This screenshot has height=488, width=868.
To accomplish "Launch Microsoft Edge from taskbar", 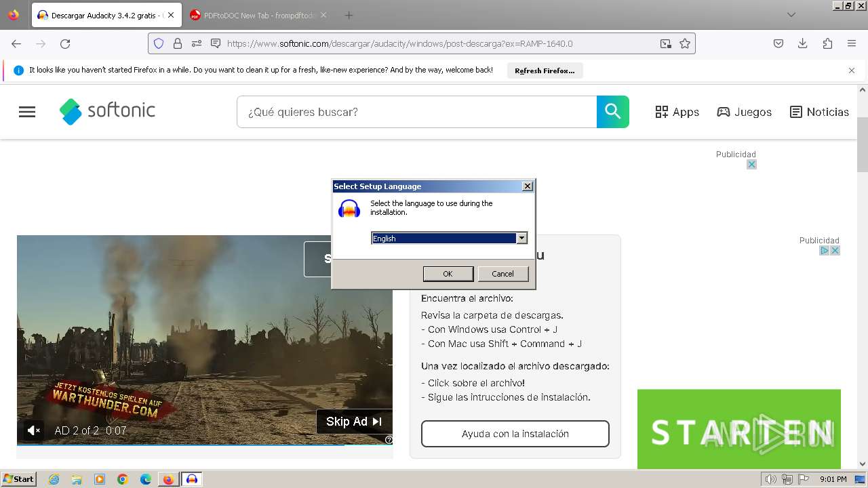I will pyautogui.click(x=146, y=479).
